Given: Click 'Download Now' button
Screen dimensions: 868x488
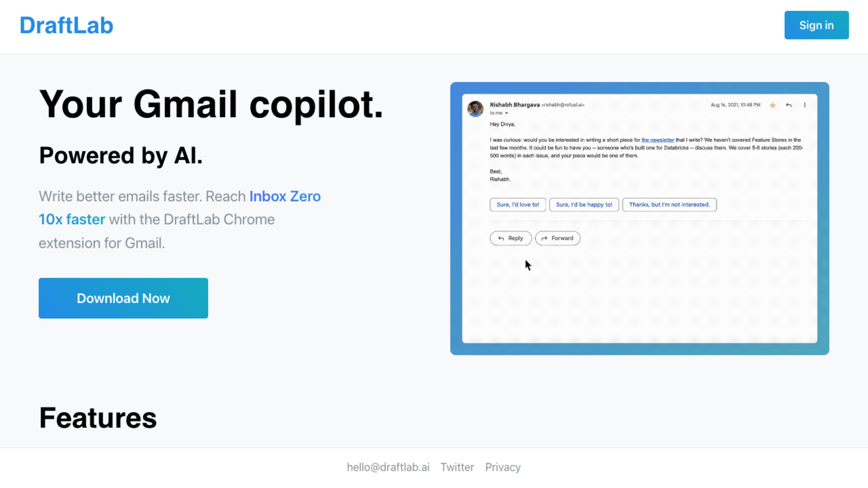Looking at the screenshot, I should (123, 298).
